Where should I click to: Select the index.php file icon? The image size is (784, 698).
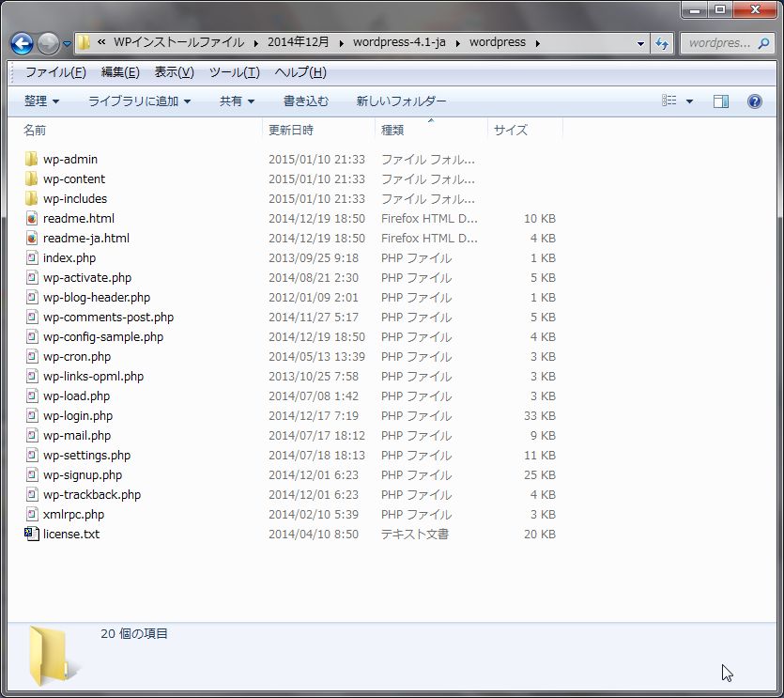tap(32, 258)
